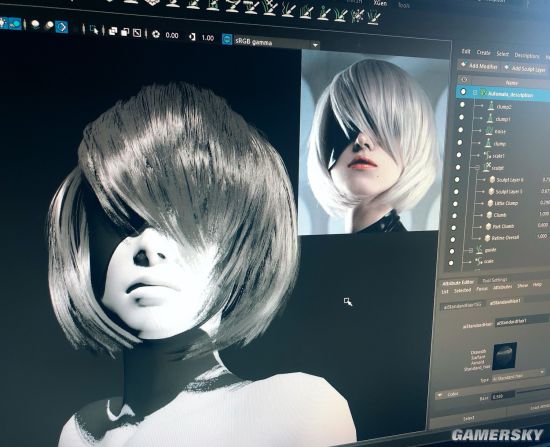
Task: Click the guide modifier icon in the list
Action: pos(479,250)
